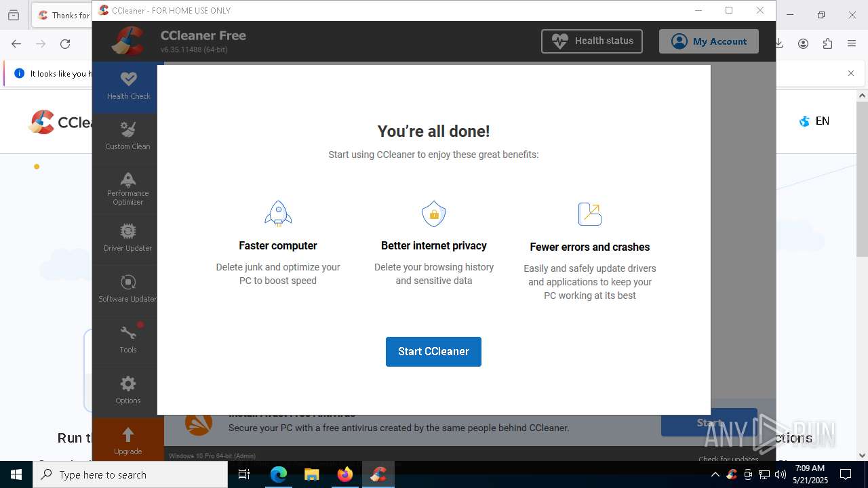Click the CCleaner taskbar icon
This screenshot has width=868, height=488.
[378, 474]
